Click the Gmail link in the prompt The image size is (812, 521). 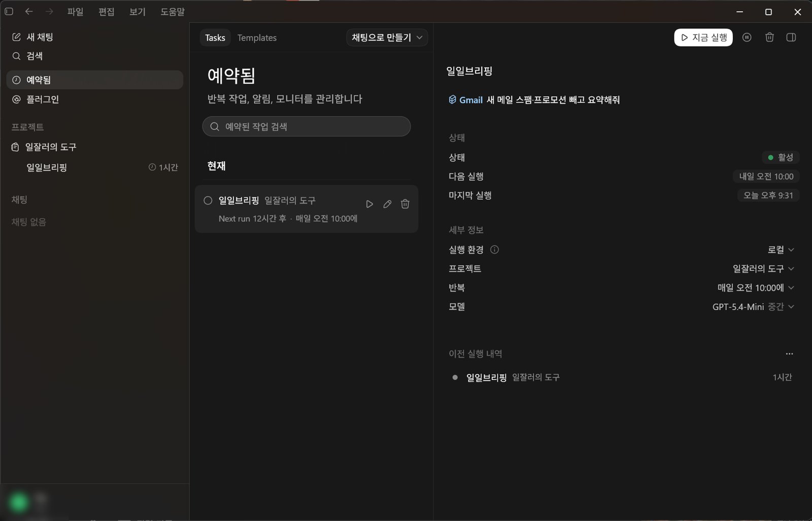[465, 100]
